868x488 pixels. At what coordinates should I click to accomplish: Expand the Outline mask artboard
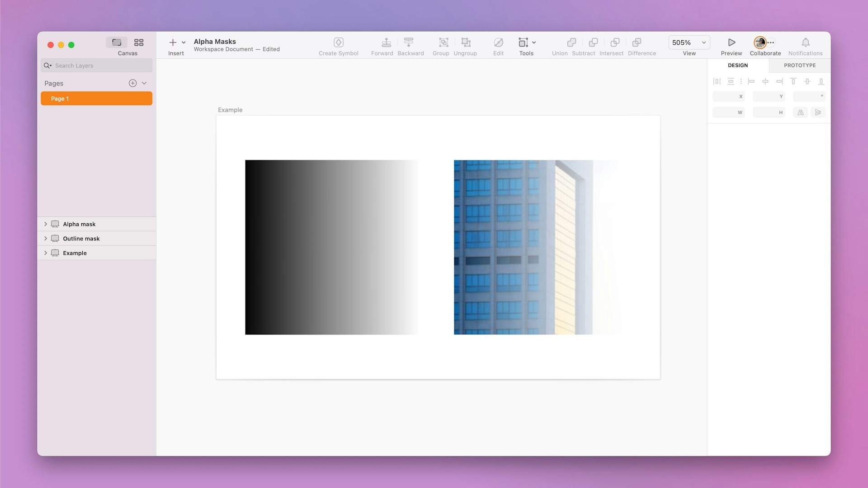46,239
